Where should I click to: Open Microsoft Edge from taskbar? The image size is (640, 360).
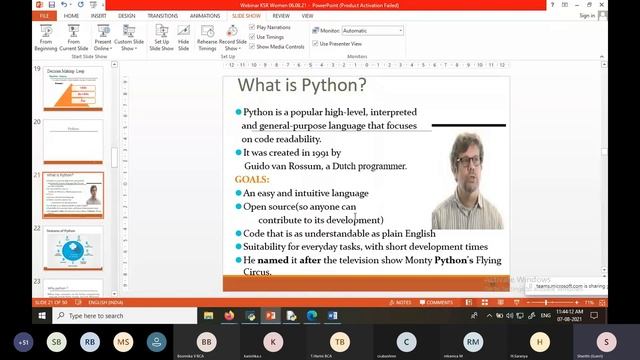tap(312, 316)
